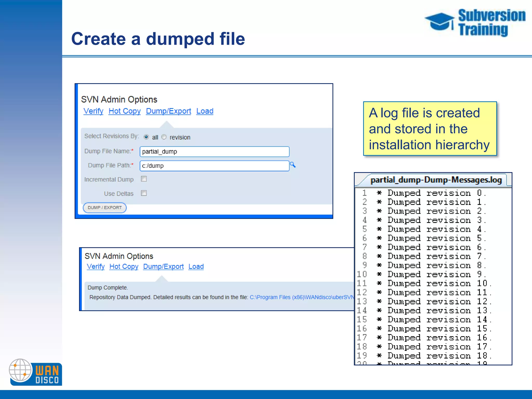Click the 'Dumped revision 18.' log line

pos(434,356)
